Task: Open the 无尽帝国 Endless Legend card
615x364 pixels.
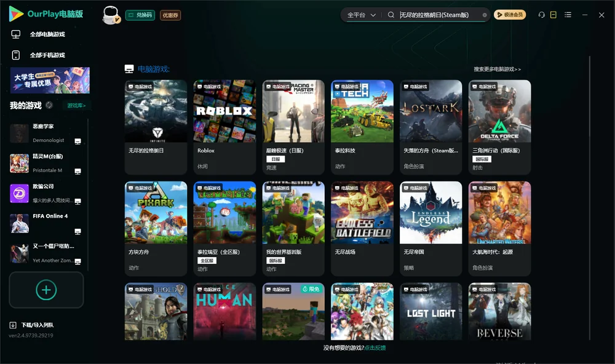Action: pos(430,228)
